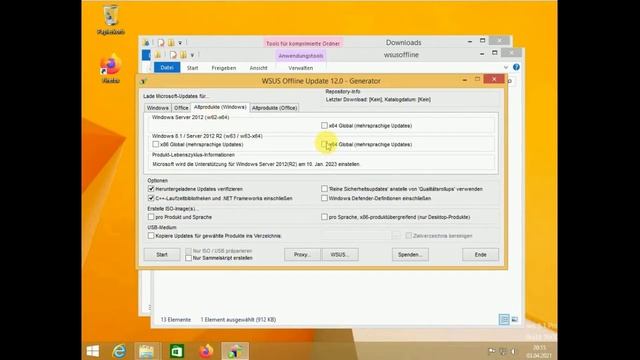
Task: Click 1 Element ausgewählt (912 KB) status text
Action: tap(238, 320)
